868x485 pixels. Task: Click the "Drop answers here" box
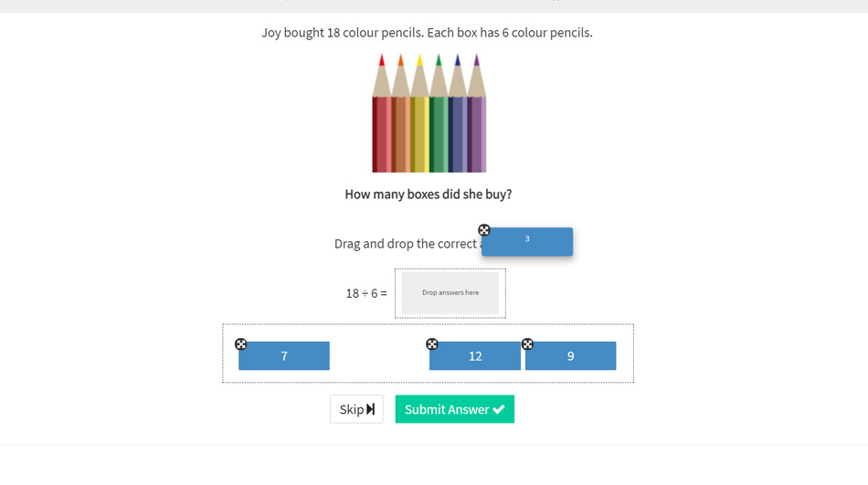(x=450, y=293)
